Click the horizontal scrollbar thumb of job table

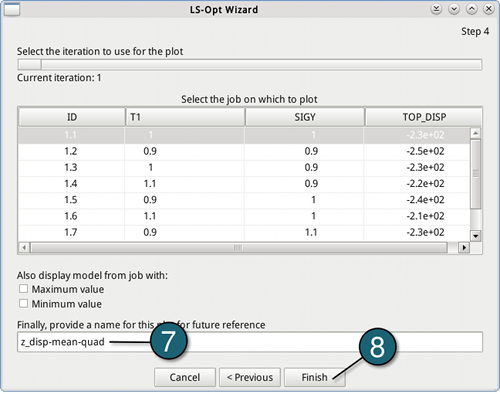tap(238, 248)
